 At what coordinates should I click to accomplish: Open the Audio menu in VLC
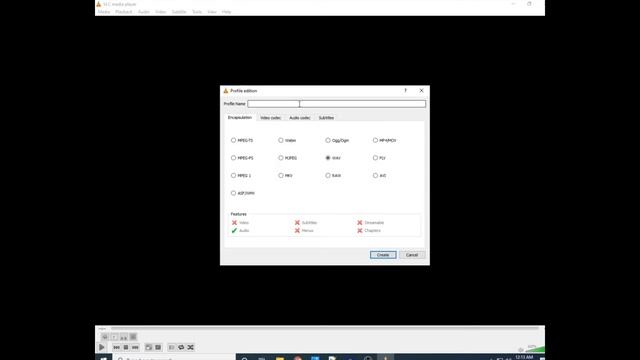pyautogui.click(x=144, y=12)
